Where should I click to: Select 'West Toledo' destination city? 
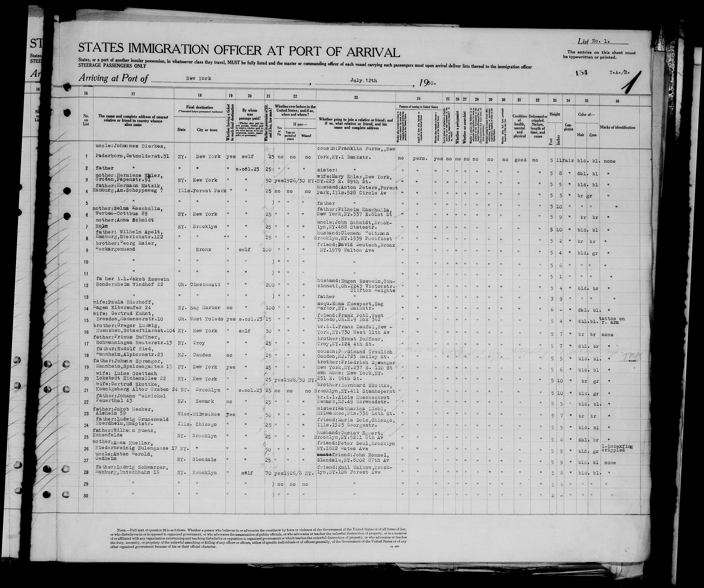point(207,319)
